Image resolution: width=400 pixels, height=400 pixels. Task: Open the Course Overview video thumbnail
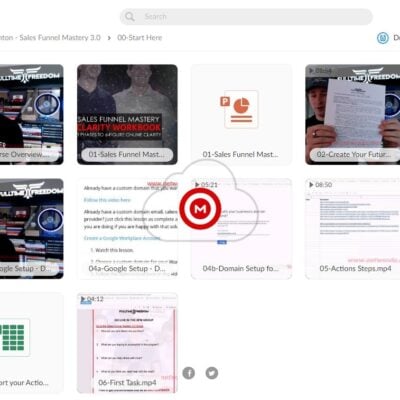(x=32, y=114)
